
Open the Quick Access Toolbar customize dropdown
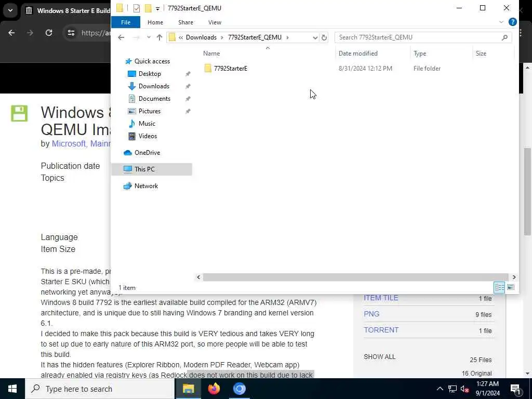point(157,8)
